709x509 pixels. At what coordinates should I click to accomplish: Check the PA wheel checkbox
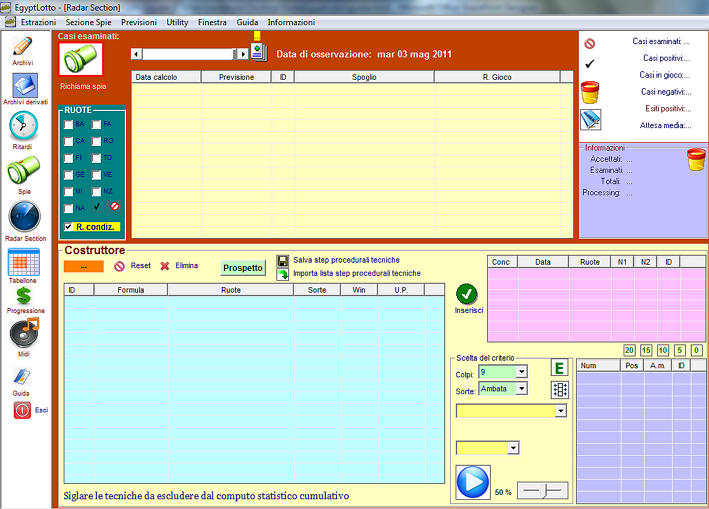click(x=96, y=124)
